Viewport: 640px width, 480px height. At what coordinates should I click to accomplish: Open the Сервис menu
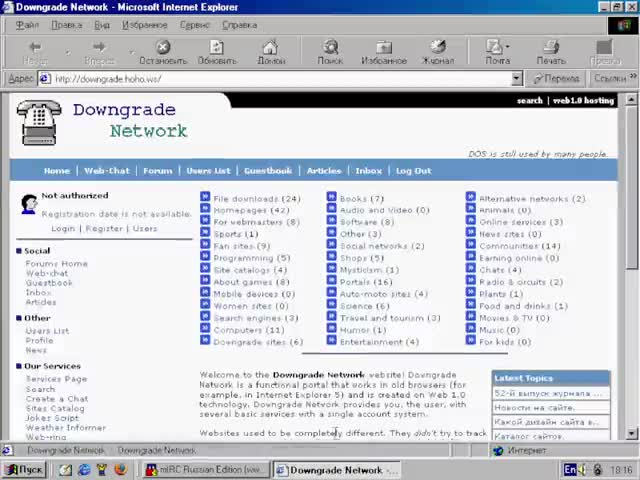pyautogui.click(x=194, y=24)
